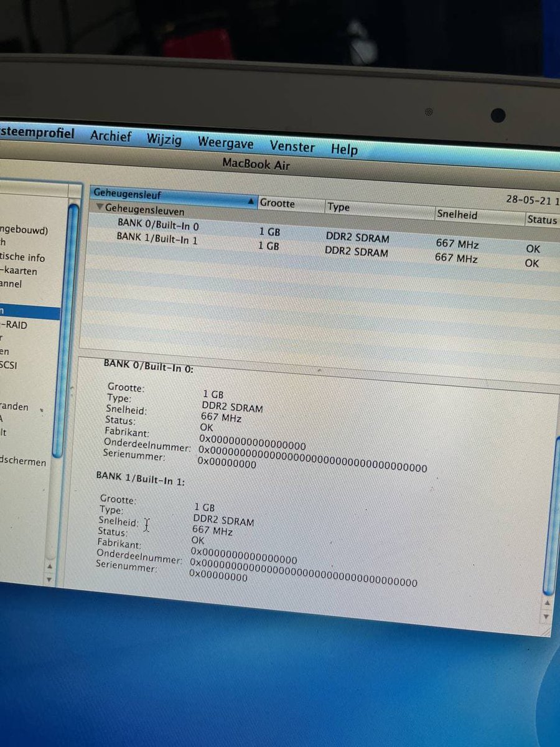Click the 667 MHz speed of BANK 1 row

(455, 258)
